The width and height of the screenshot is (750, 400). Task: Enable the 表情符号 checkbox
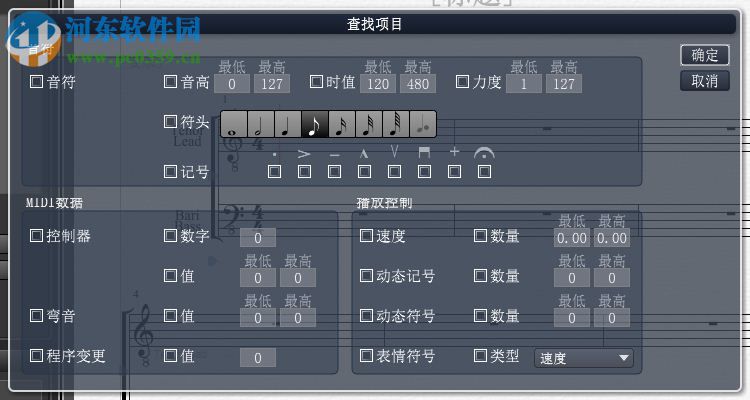pos(366,356)
